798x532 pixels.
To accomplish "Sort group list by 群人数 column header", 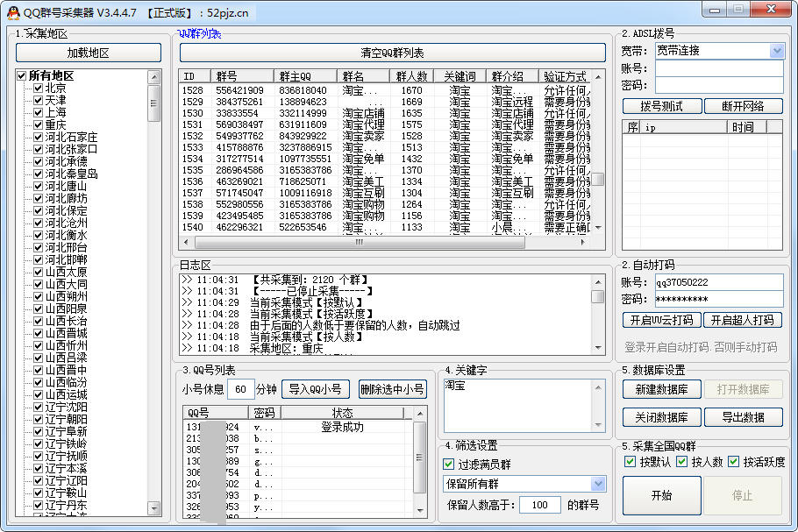I will coord(411,76).
